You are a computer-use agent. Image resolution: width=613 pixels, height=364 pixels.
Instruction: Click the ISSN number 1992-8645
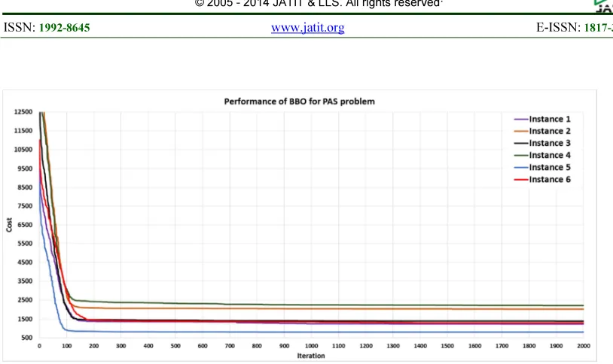(65, 28)
